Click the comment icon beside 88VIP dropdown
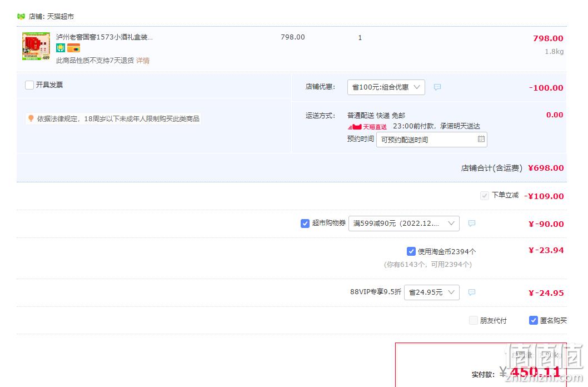This screenshot has height=387, width=588. 472,292
